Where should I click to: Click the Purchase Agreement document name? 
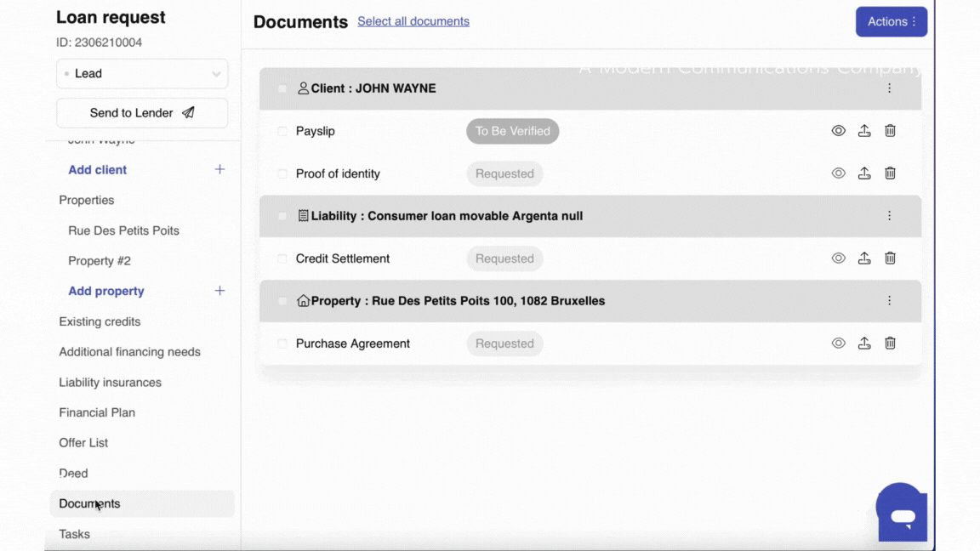(352, 344)
